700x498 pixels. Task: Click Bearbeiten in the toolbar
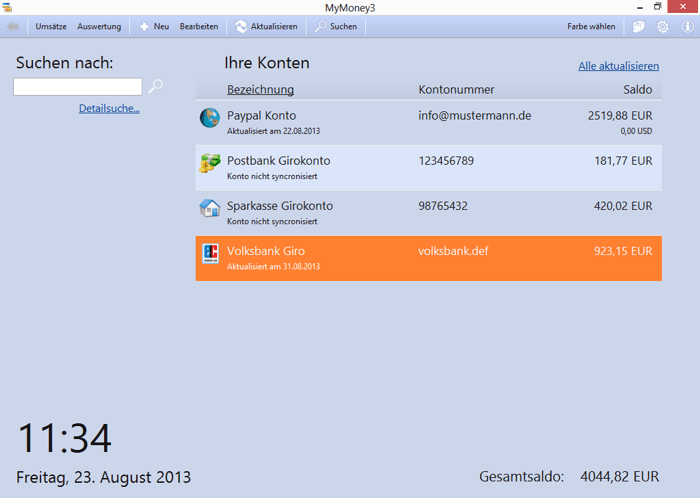point(199,26)
